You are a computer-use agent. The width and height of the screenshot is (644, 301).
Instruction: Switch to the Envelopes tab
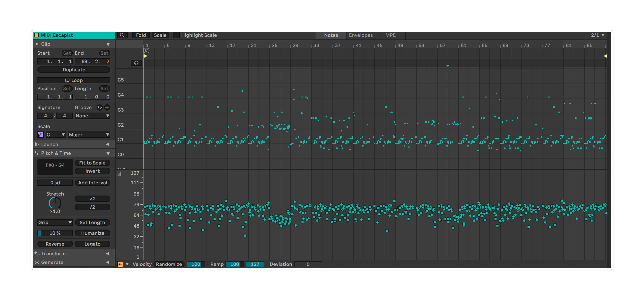pyautogui.click(x=361, y=35)
